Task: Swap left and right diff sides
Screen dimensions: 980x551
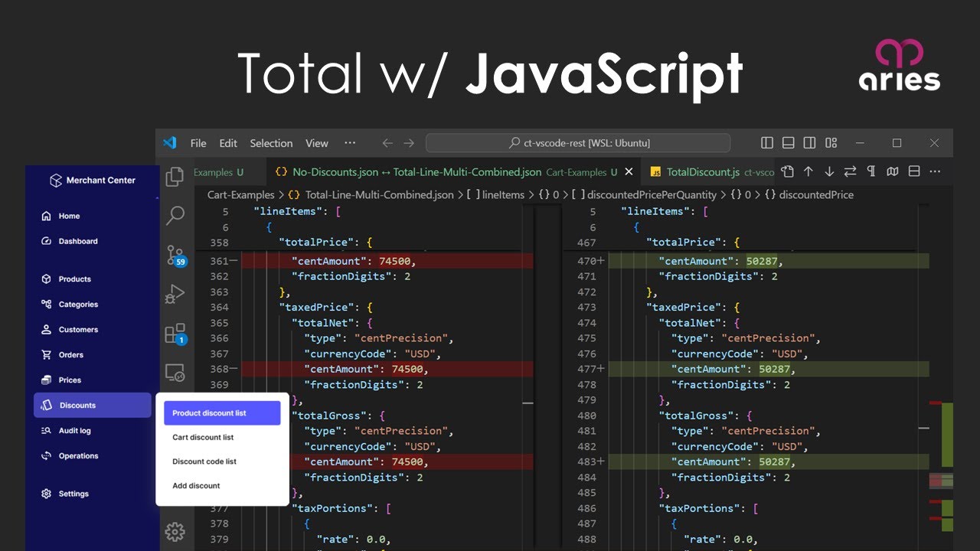Action: coord(850,171)
